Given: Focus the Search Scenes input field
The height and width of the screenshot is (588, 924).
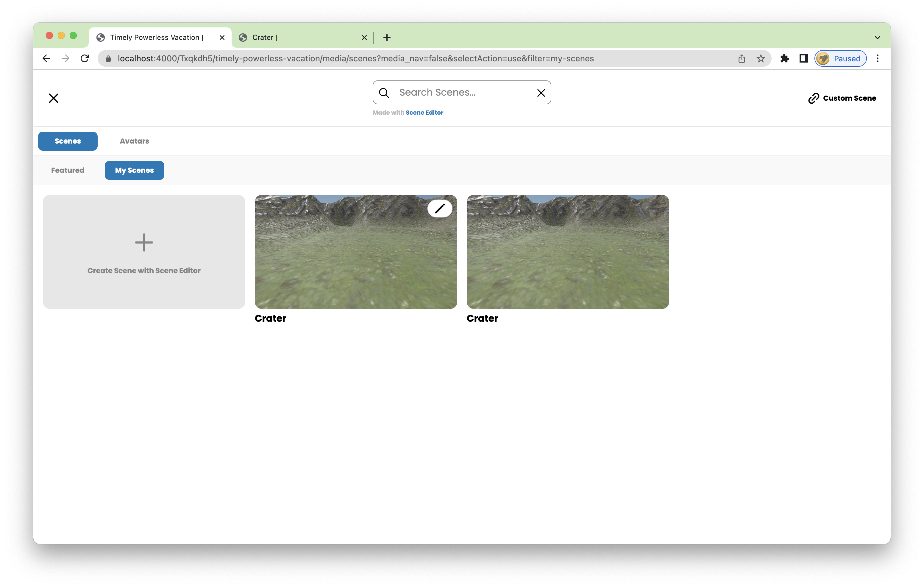Looking at the screenshot, I should 462,93.
